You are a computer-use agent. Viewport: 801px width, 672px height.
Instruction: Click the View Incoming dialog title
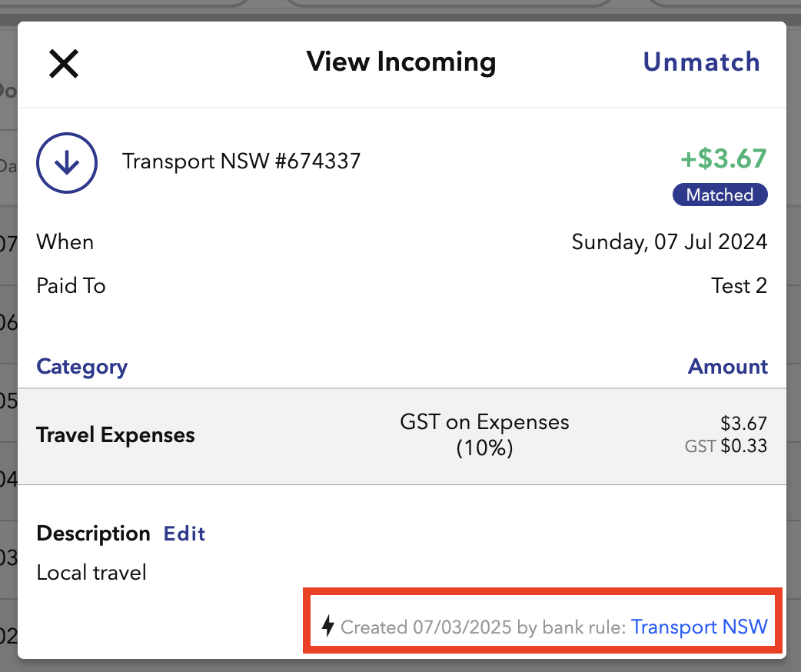tap(400, 62)
